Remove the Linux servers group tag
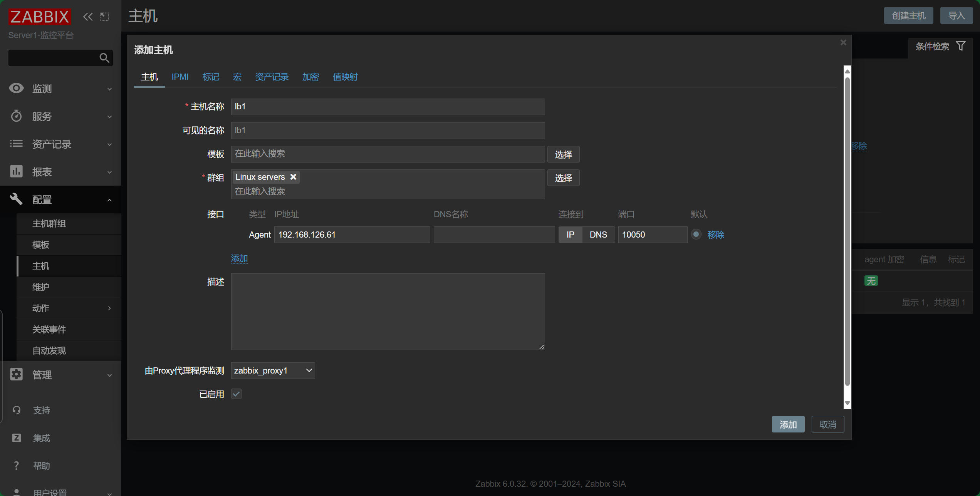This screenshot has height=496, width=980. point(293,177)
